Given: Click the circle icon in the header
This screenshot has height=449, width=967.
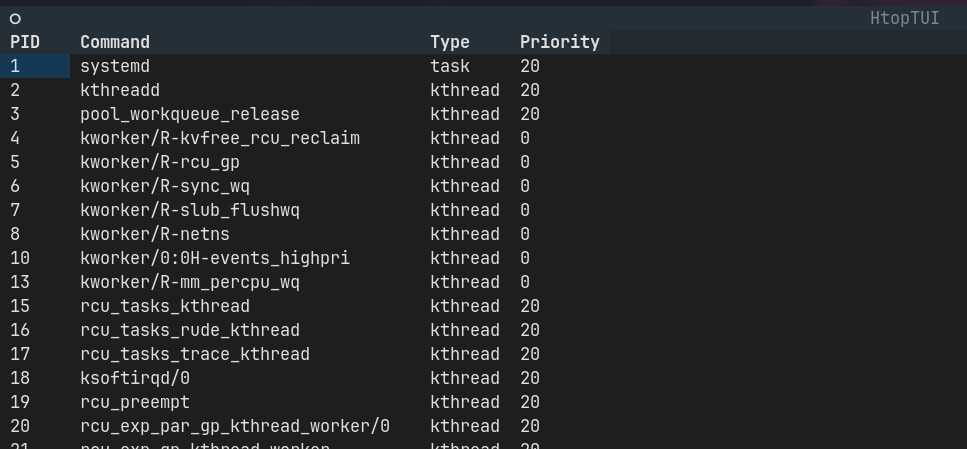Looking at the screenshot, I should tap(15, 18).
